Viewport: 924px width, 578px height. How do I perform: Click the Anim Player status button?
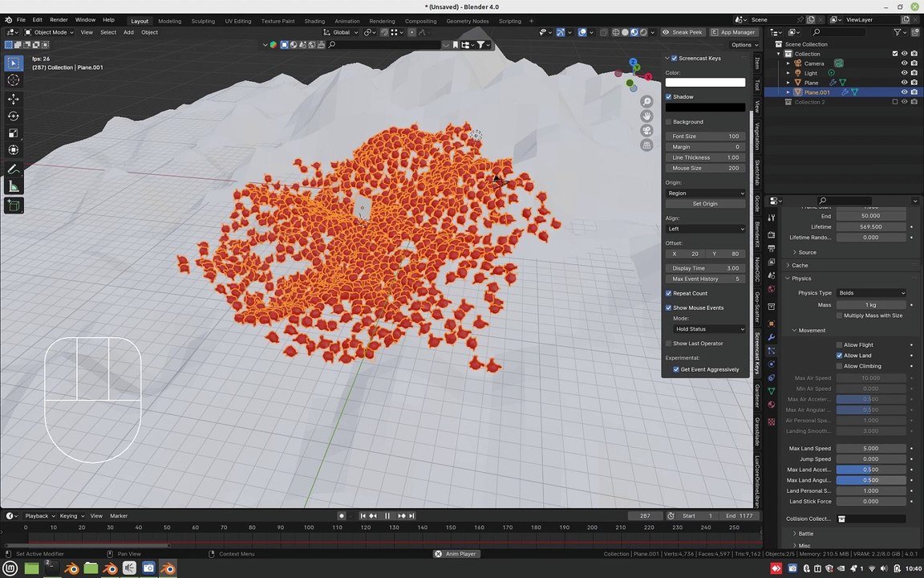[x=456, y=554]
